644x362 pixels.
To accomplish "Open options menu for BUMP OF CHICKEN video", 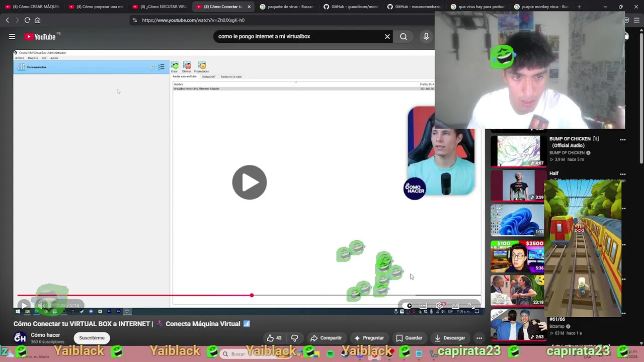I will coord(623,140).
